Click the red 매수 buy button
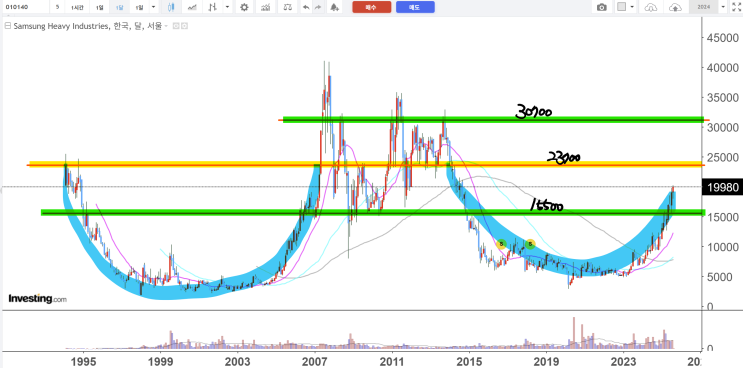This screenshot has height=368, width=743. point(372,7)
